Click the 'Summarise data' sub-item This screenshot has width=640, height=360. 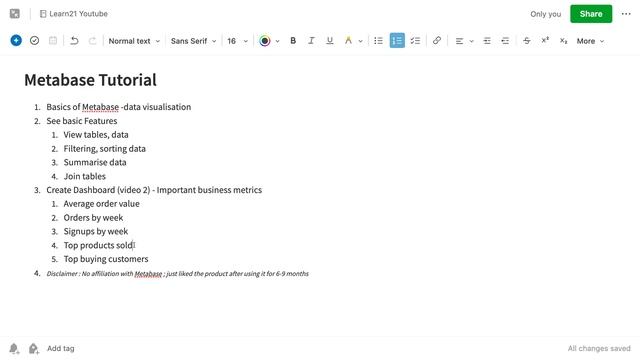tap(95, 162)
